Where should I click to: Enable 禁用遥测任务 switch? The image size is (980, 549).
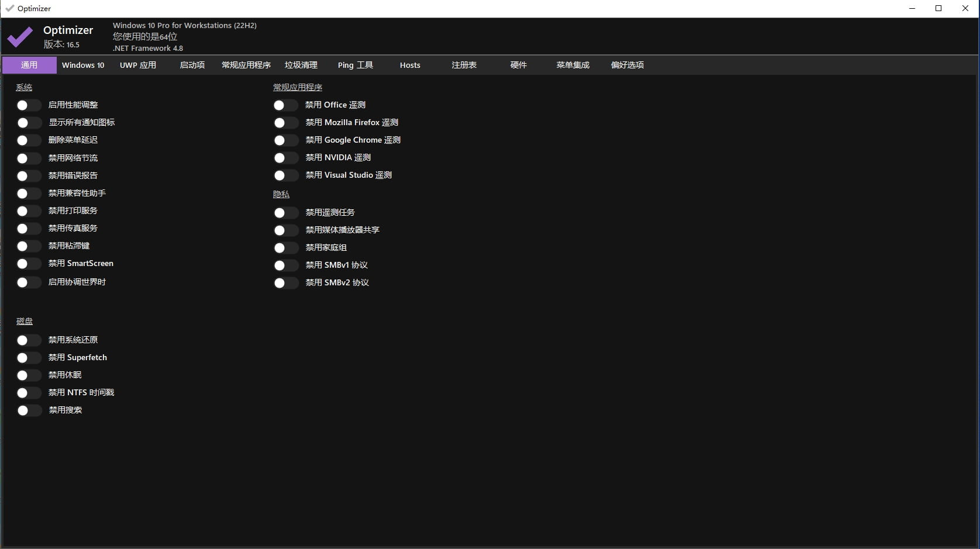[285, 213]
